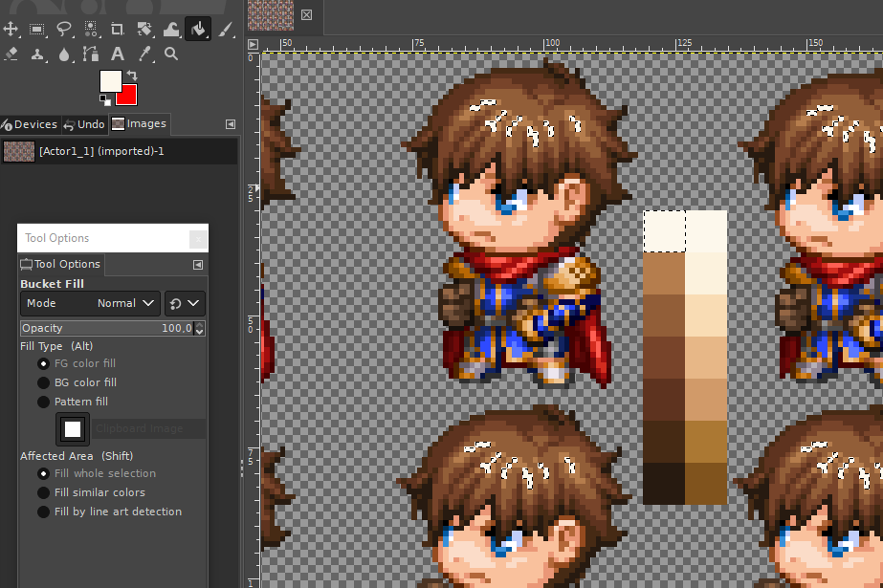
Task: Open the red background color swatch
Action: click(x=129, y=98)
